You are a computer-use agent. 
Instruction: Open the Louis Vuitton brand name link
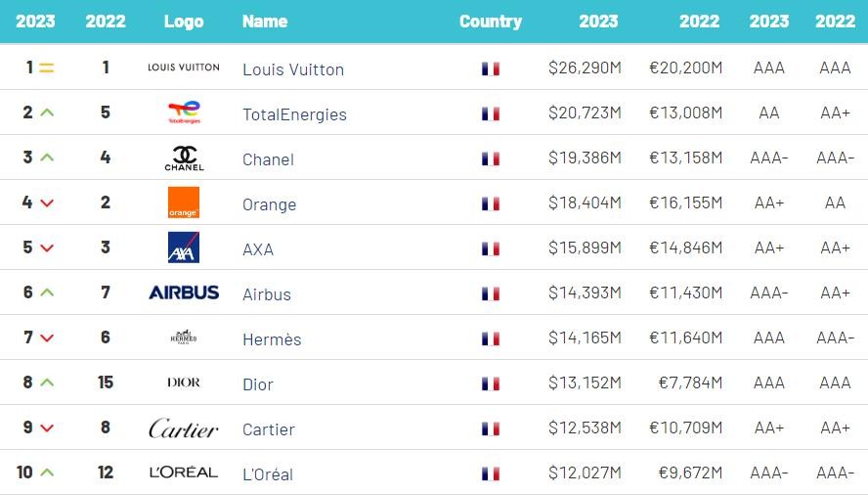pyautogui.click(x=293, y=69)
